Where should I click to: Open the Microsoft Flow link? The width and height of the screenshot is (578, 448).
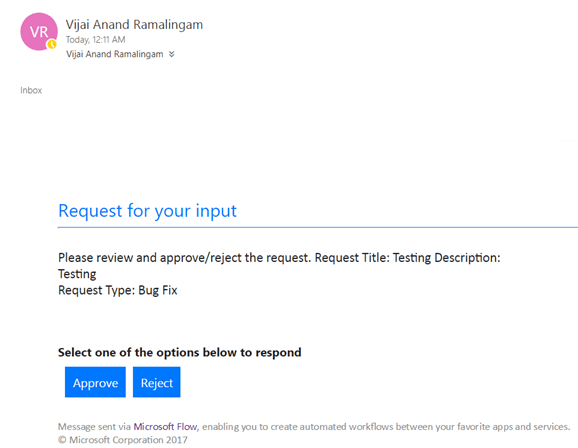coord(165,427)
